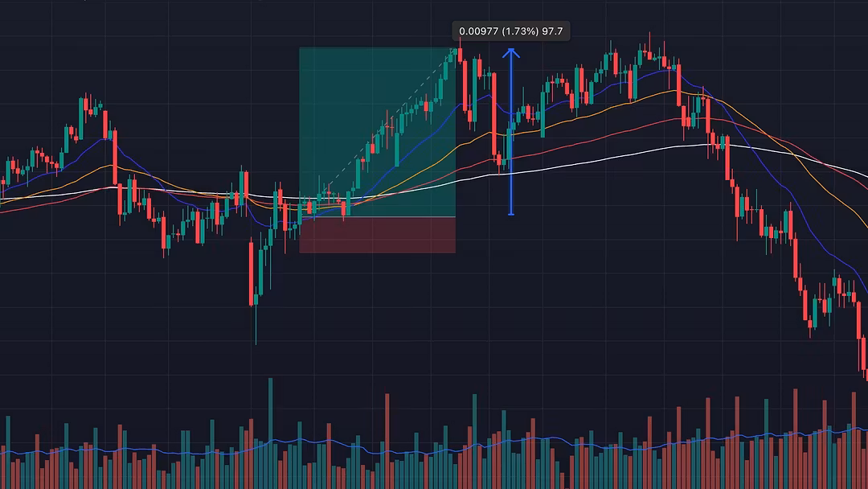Viewport: 868px width, 489px height.
Task: Click the bottom end of the blue arrow
Action: tap(511, 214)
